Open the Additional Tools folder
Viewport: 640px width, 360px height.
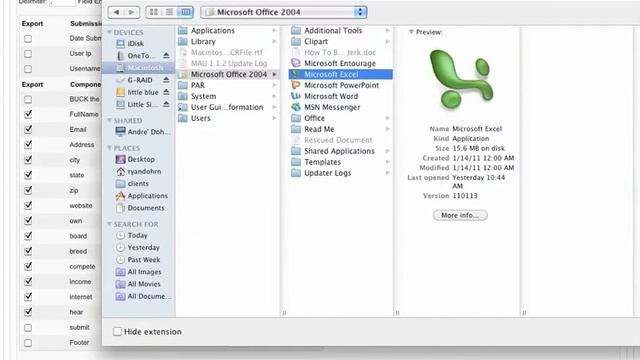pyautogui.click(x=333, y=31)
